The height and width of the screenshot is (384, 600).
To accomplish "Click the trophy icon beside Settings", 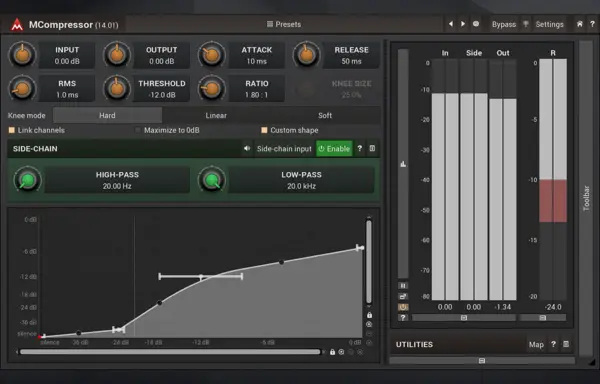I will (526, 24).
